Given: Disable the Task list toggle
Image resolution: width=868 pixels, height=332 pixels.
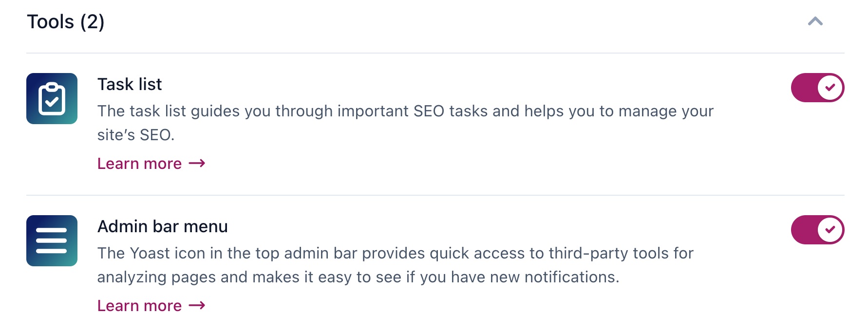Looking at the screenshot, I should [817, 88].
